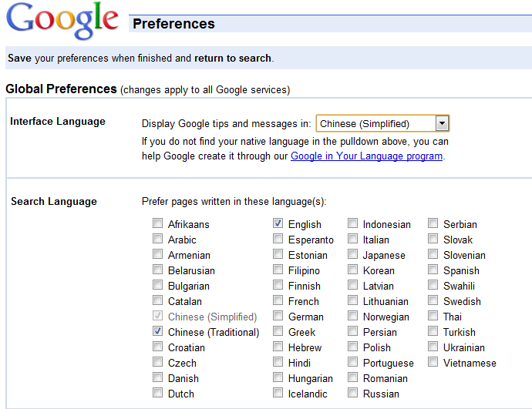Tick the Arabic checkbox
The image size is (532, 409).
coord(157,239)
